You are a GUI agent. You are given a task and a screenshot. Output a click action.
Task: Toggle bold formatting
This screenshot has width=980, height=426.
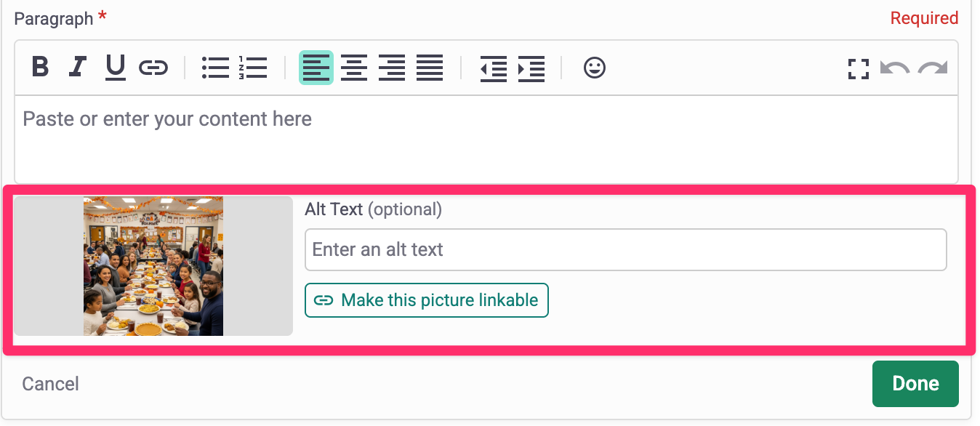click(x=41, y=68)
